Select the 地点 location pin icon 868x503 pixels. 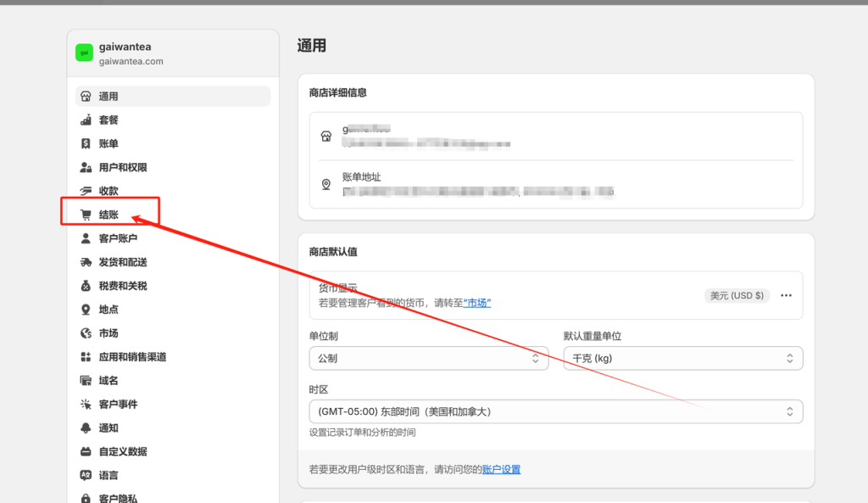pyautogui.click(x=85, y=310)
